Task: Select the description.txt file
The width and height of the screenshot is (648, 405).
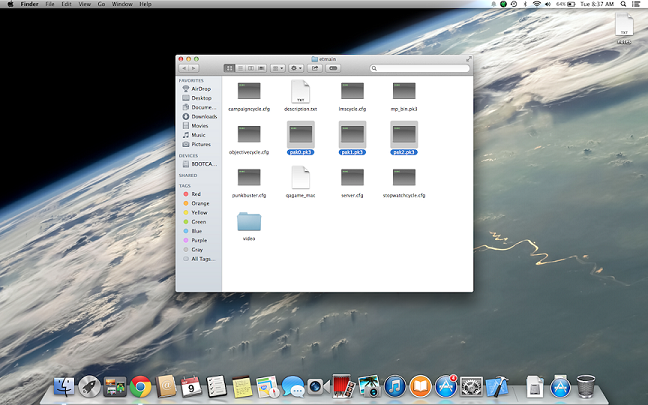Action: click(x=300, y=96)
